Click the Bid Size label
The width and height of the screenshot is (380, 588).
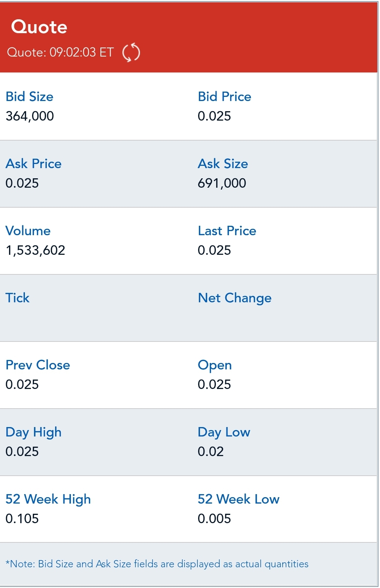click(x=29, y=97)
